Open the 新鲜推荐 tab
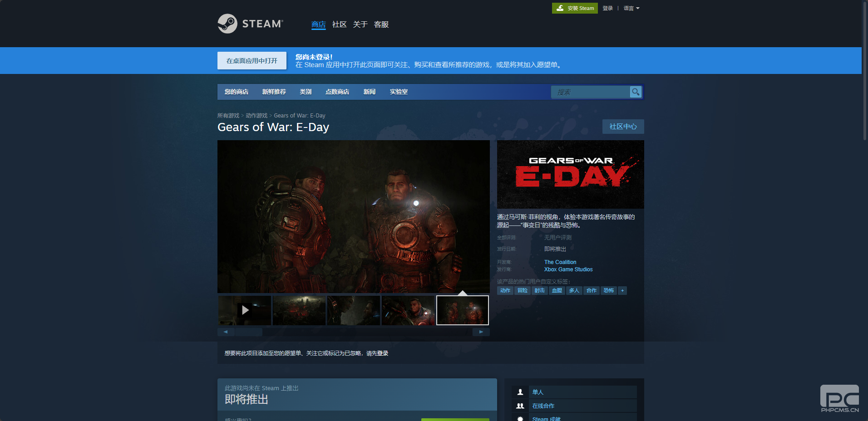 [274, 92]
